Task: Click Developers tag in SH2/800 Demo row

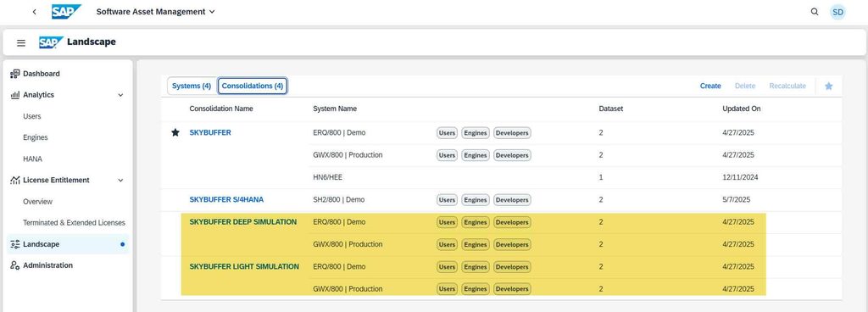Action: (512, 200)
